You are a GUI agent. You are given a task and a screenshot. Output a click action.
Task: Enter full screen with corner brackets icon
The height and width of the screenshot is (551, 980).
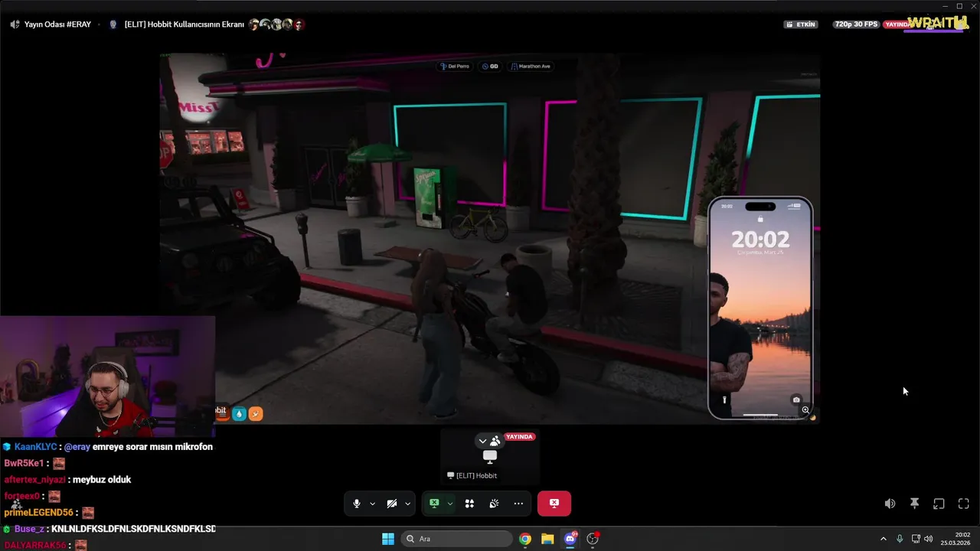(963, 504)
